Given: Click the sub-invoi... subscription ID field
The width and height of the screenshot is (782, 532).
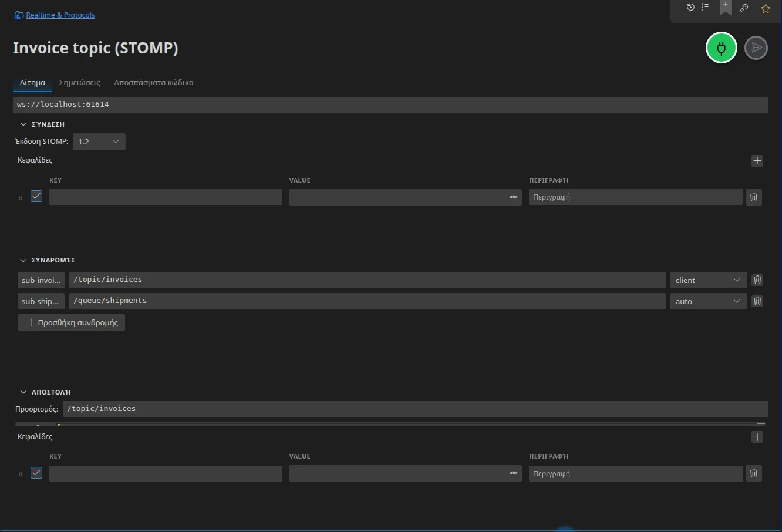Looking at the screenshot, I should tap(41, 280).
